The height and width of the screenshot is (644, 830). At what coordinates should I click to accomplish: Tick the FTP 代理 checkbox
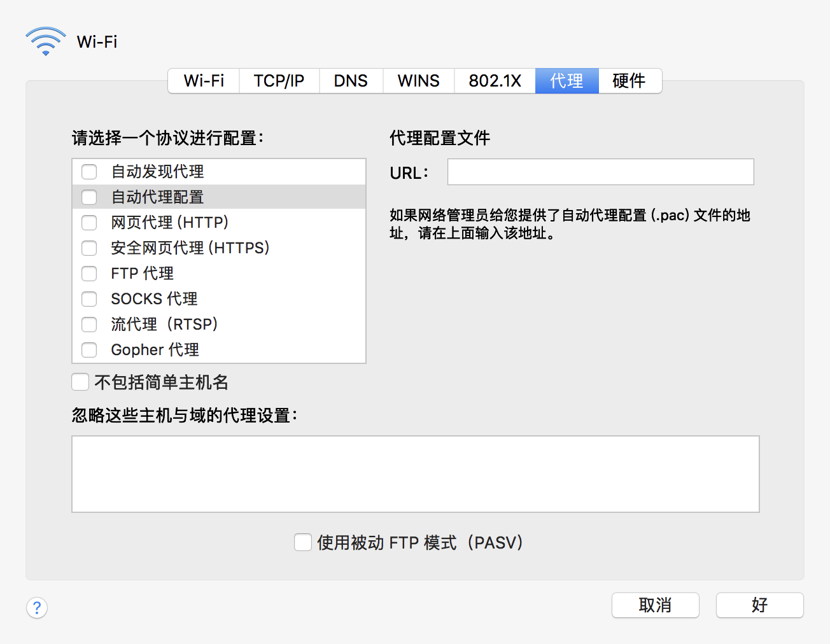pos(90,274)
